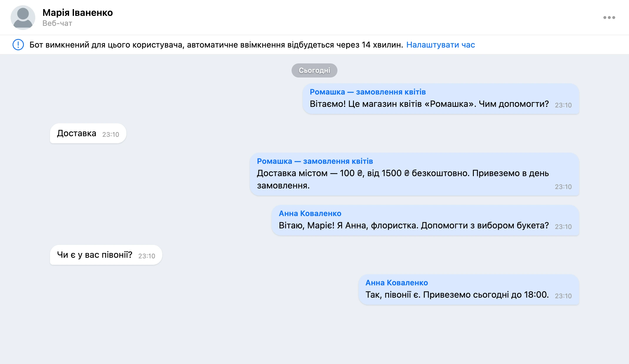This screenshot has width=629, height=364.
Task: Click the bot-disabled notice text
Action: pos(216,45)
